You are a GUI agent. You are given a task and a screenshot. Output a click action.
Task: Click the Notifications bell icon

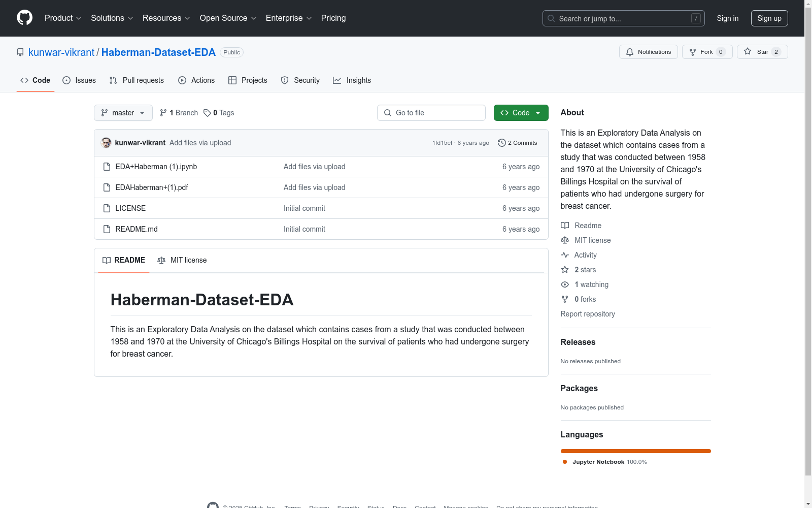[x=630, y=52]
